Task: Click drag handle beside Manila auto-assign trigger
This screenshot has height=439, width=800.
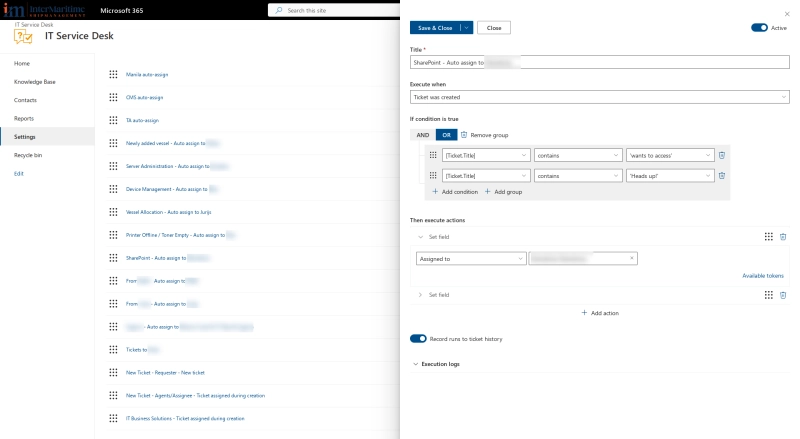Action: coord(114,74)
